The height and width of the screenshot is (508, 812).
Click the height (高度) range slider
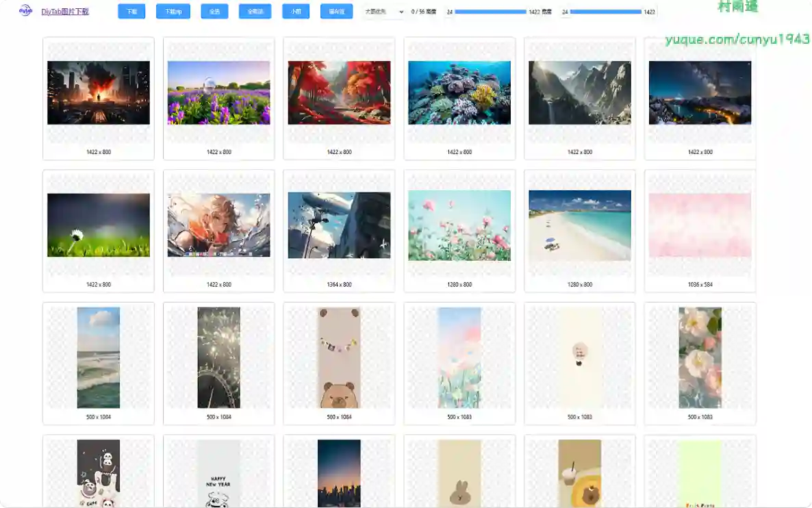click(x=605, y=12)
